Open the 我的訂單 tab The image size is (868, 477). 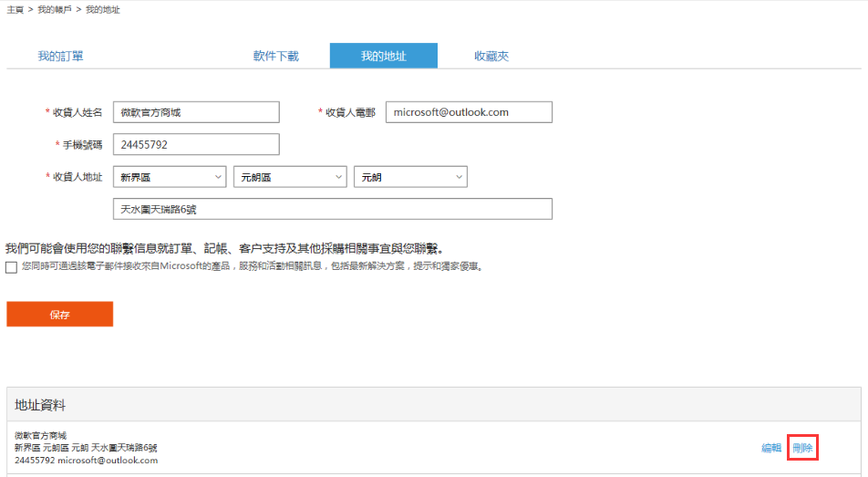coord(60,57)
